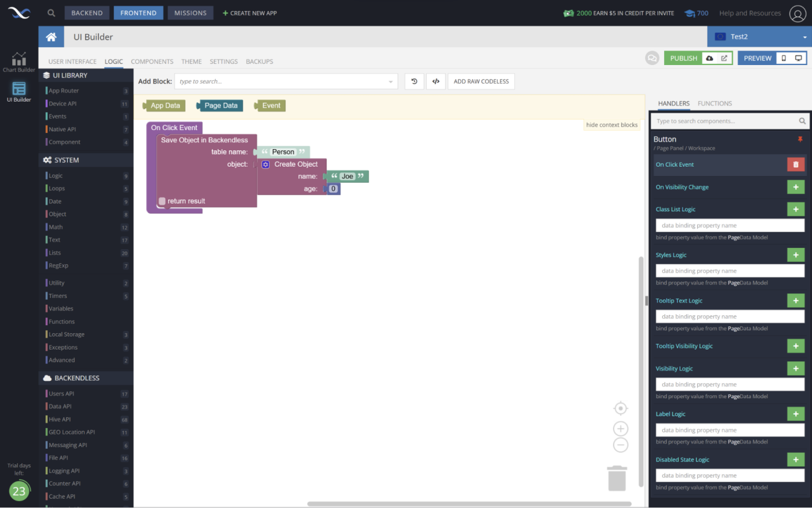Open published app via external link icon
Screen dimensions: 812x508
(723, 58)
